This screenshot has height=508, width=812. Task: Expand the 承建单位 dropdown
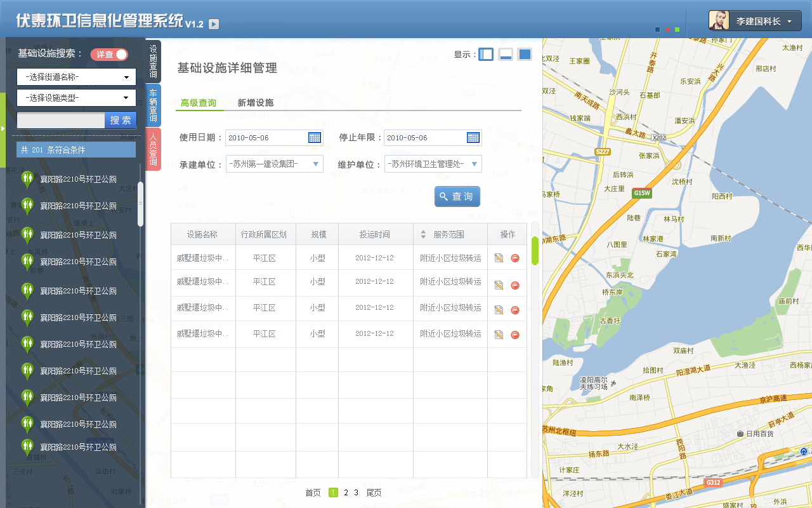point(275,164)
